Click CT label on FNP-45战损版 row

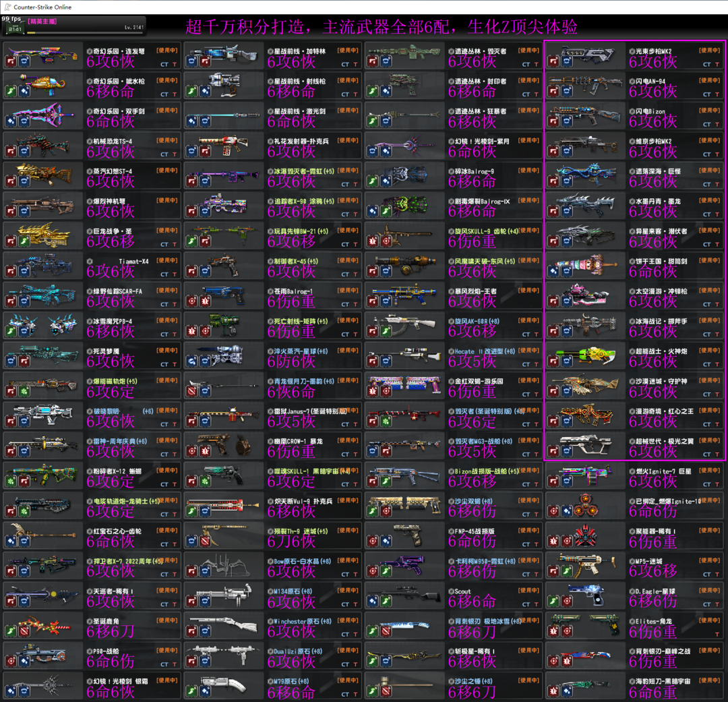pos(526,544)
